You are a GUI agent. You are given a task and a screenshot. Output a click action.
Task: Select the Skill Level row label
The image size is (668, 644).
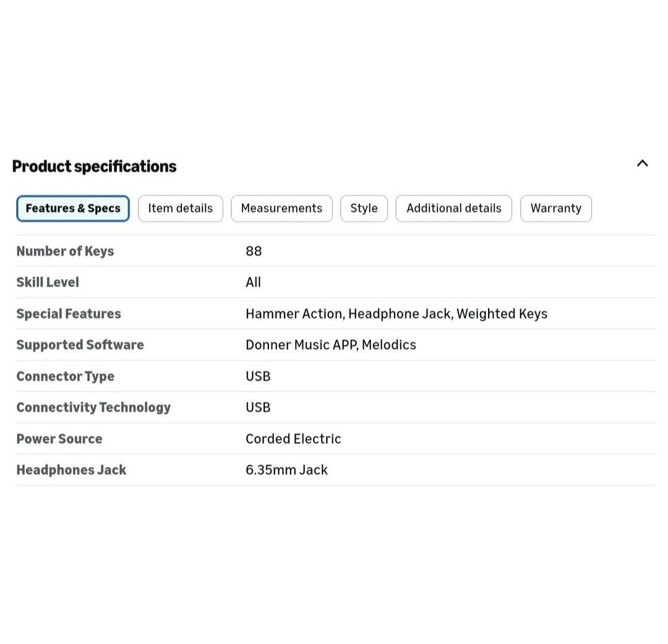coord(48,282)
